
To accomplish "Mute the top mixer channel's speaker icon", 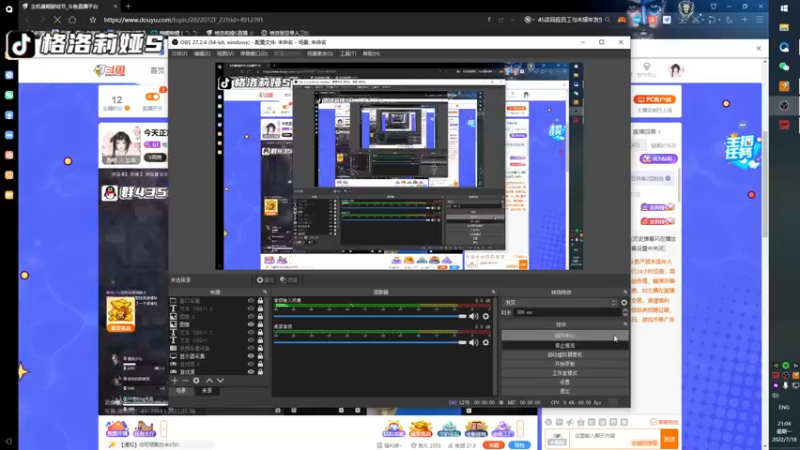I will pyautogui.click(x=473, y=316).
